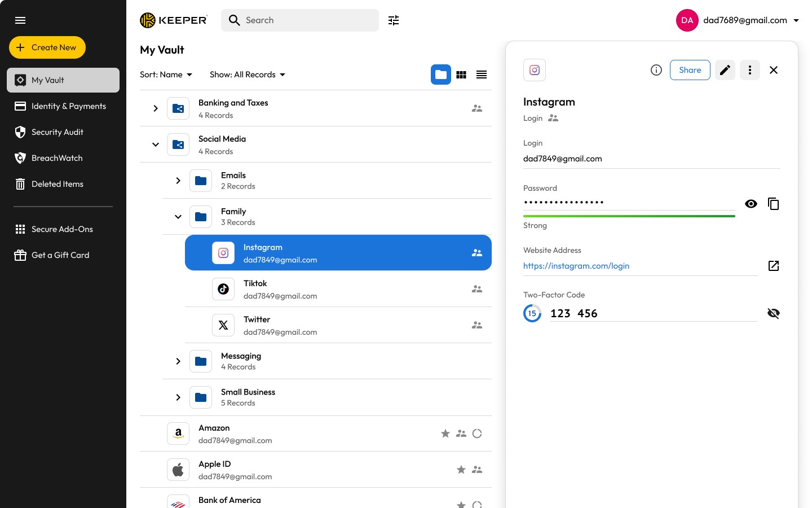Reveal the hidden password with eye icon
The image size is (812, 508).
click(x=751, y=204)
